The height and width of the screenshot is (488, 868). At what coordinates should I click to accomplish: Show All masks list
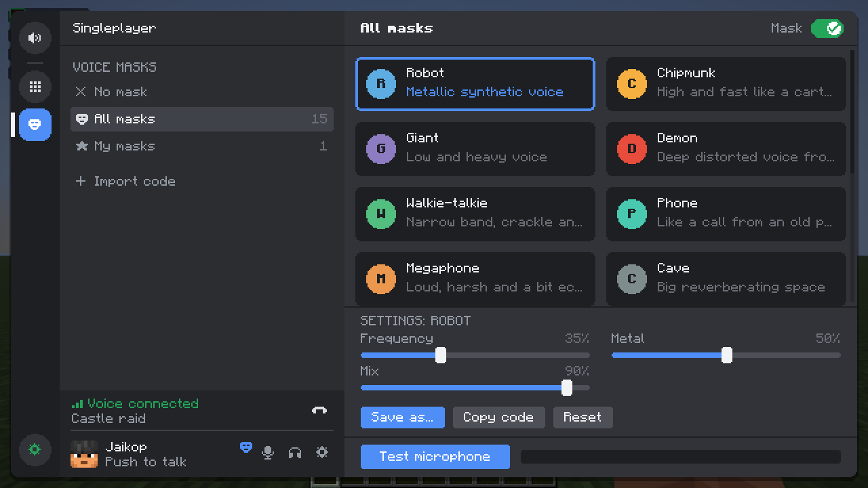(x=202, y=119)
